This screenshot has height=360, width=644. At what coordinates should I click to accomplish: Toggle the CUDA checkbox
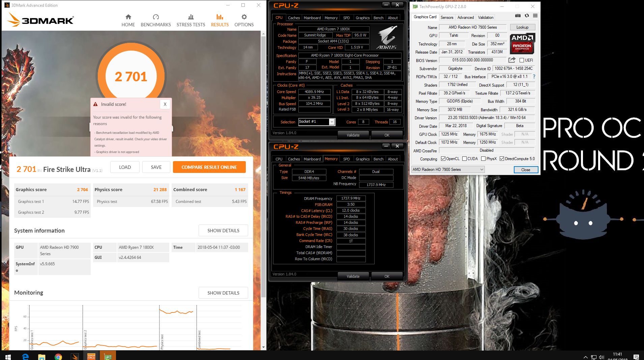point(464,159)
